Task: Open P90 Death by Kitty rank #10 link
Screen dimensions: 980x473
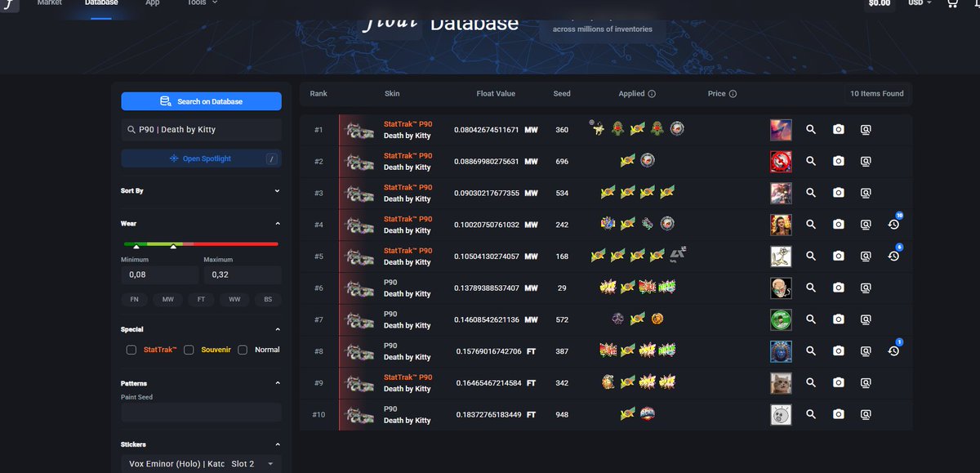Action: [407, 414]
